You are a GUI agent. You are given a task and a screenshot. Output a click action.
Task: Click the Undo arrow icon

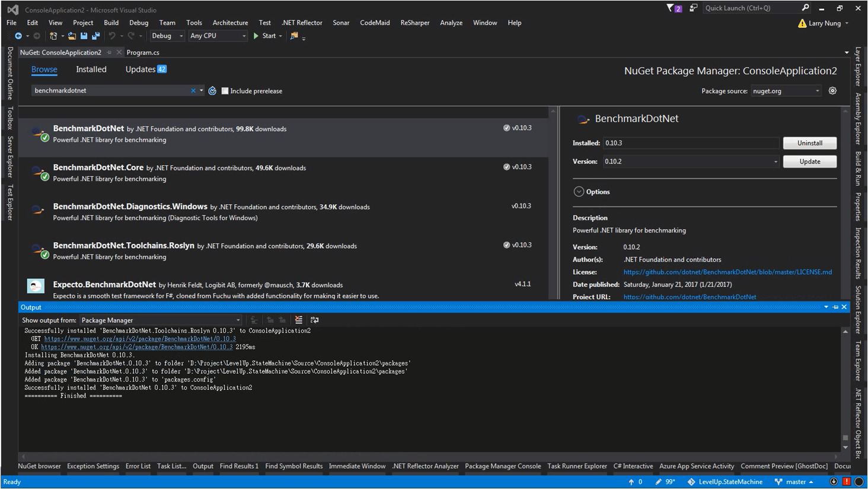(111, 36)
